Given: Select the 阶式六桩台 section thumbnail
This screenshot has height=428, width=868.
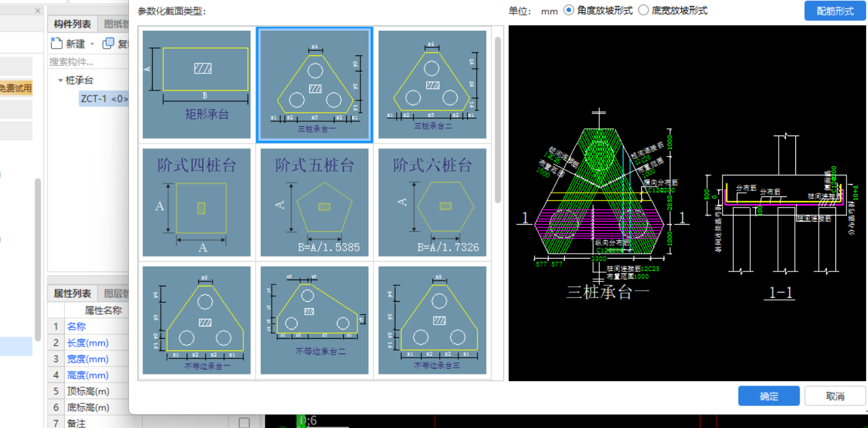Looking at the screenshot, I should tap(432, 203).
